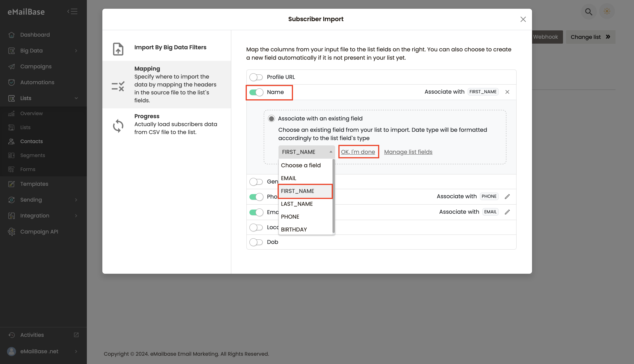634x364 pixels.
Task: Click the search magnifier icon
Action: [589, 12]
